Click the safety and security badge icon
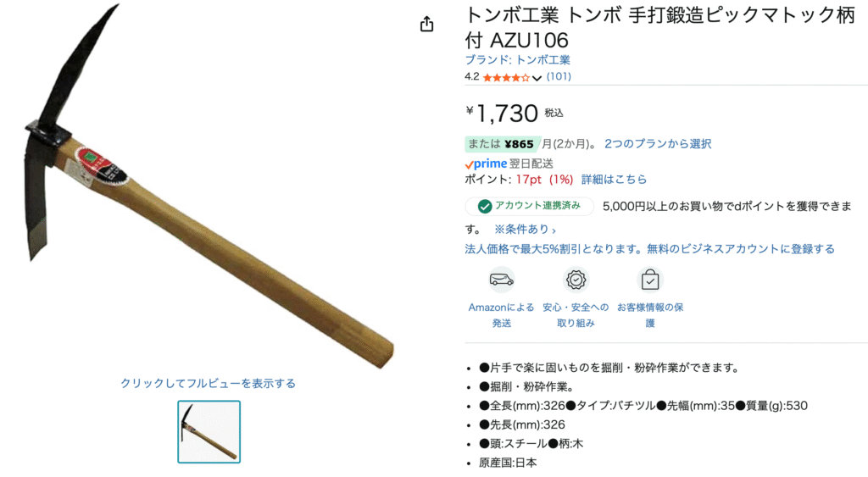 point(576,280)
